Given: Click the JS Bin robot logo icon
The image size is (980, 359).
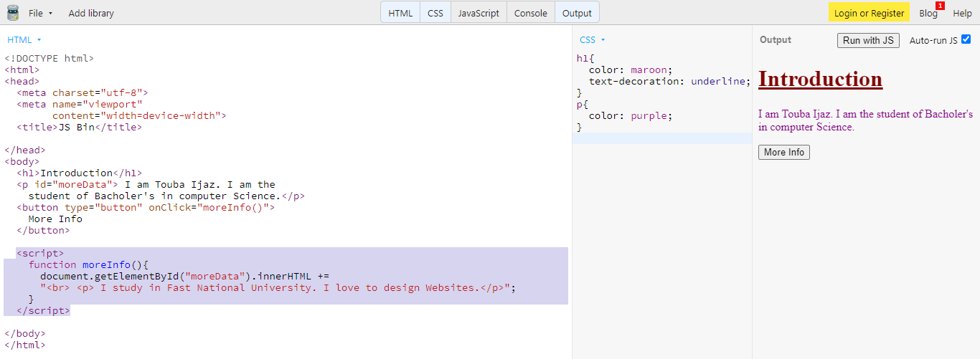Looking at the screenshot, I should [x=13, y=13].
